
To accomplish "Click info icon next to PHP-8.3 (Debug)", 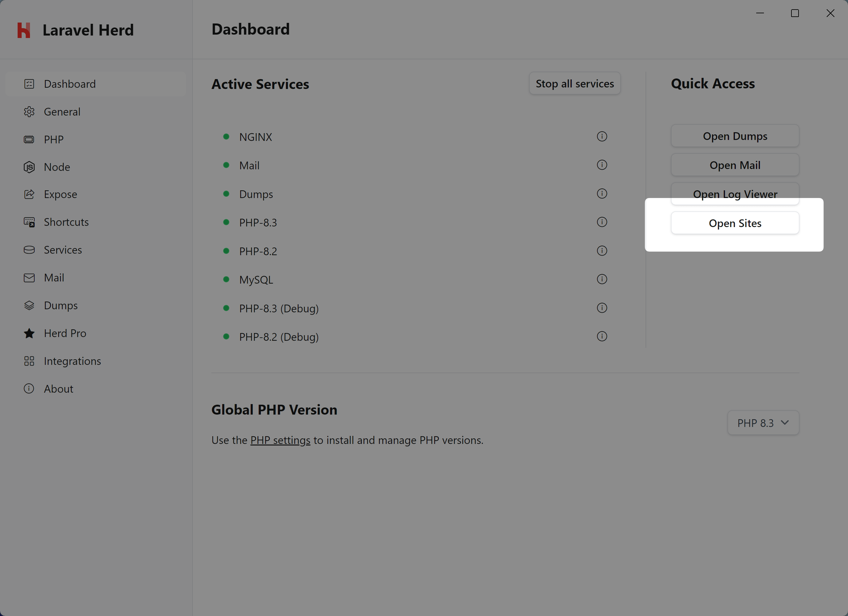I will pyautogui.click(x=602, y=308).
